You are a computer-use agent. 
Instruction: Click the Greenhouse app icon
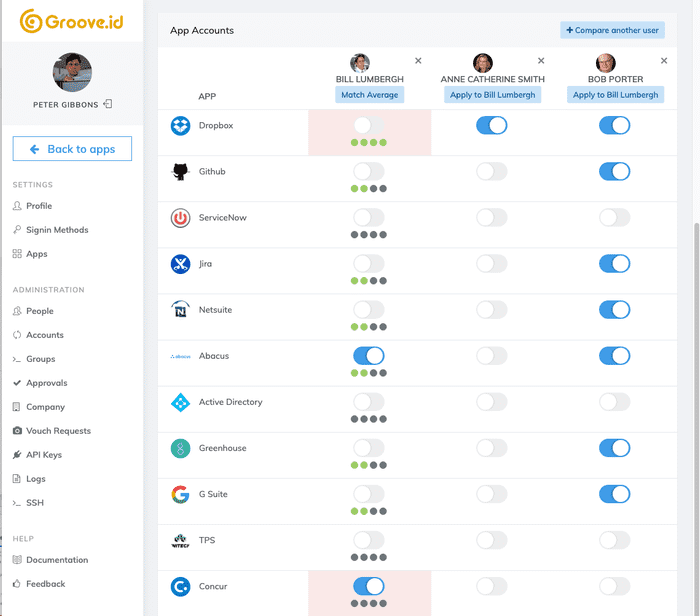pyautogui.click(x=180, y=448)
